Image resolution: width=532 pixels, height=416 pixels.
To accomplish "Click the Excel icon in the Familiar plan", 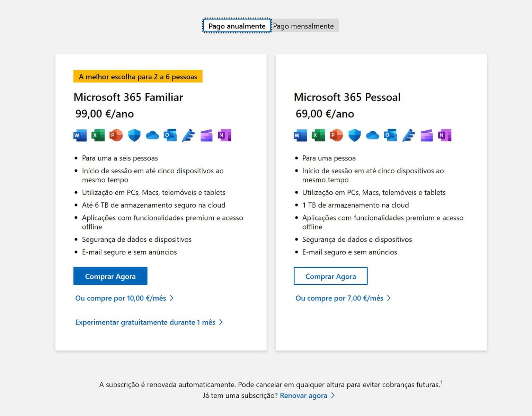I will click(98, 135).
